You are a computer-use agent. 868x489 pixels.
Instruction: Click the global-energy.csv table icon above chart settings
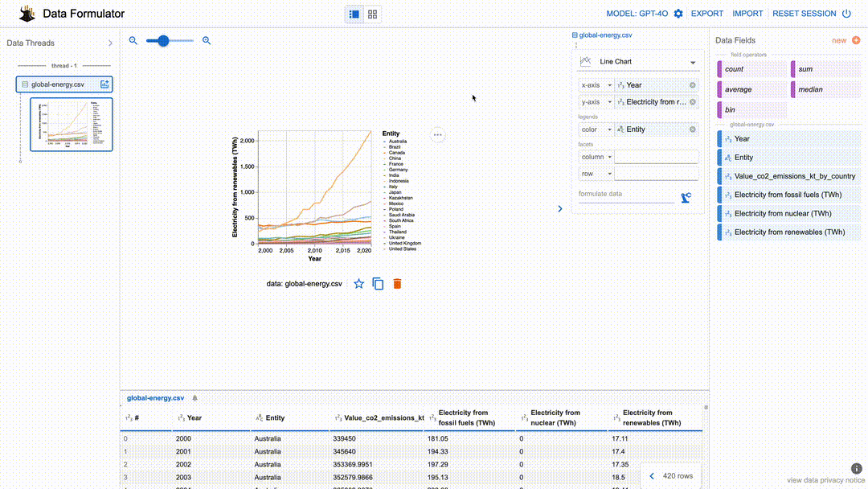coord(575,35)
